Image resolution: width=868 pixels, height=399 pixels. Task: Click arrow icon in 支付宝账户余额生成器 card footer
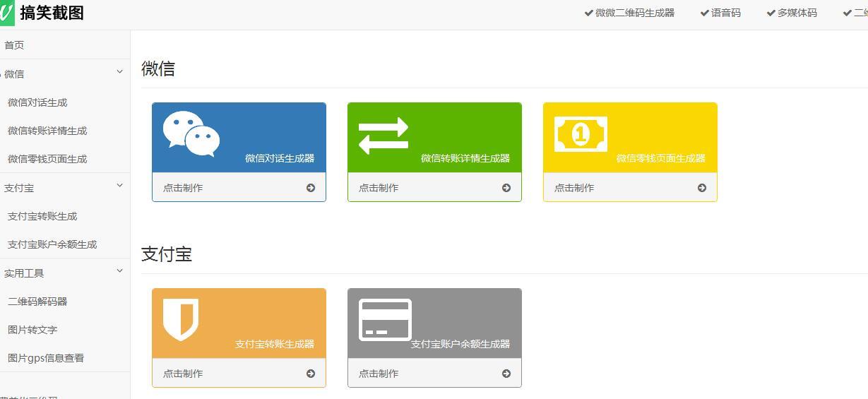[x=506, y=374]
